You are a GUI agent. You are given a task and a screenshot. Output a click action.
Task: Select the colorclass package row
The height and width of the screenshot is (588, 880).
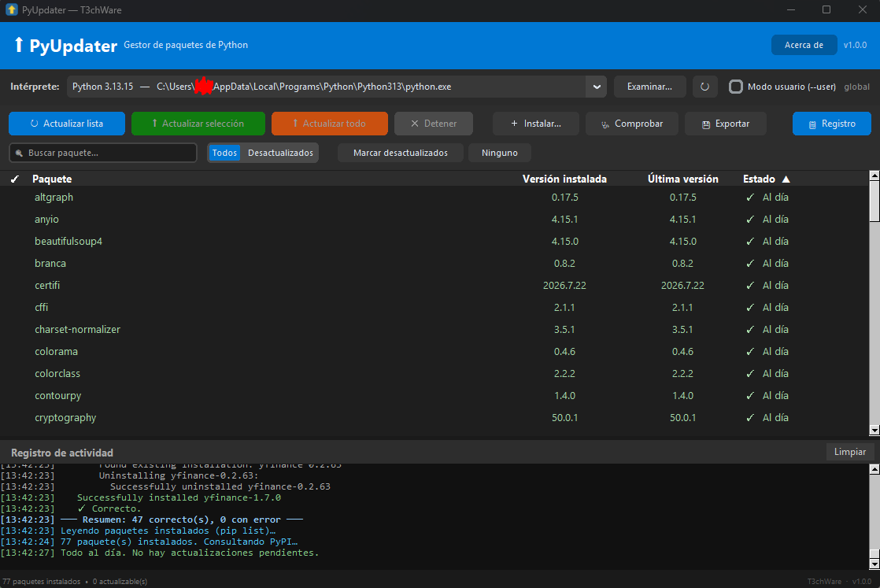(434, 374)
